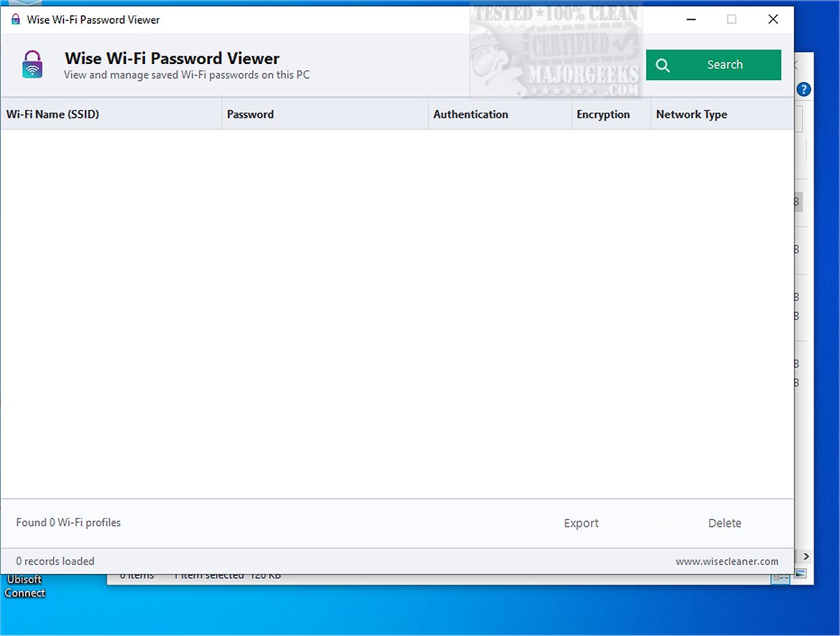This screenshot has width=840, height=636.
Task: Click the blue help question mark icon
Action: pyautogui.click(x=804, y=89)
